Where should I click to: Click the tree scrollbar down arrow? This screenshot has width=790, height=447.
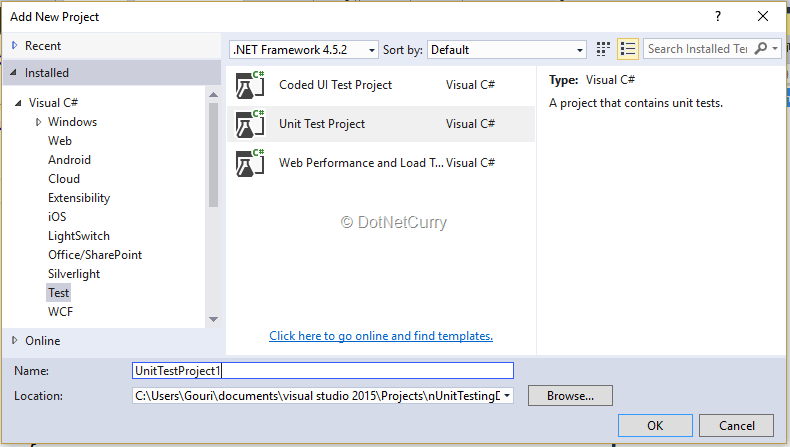click(214, 320)
